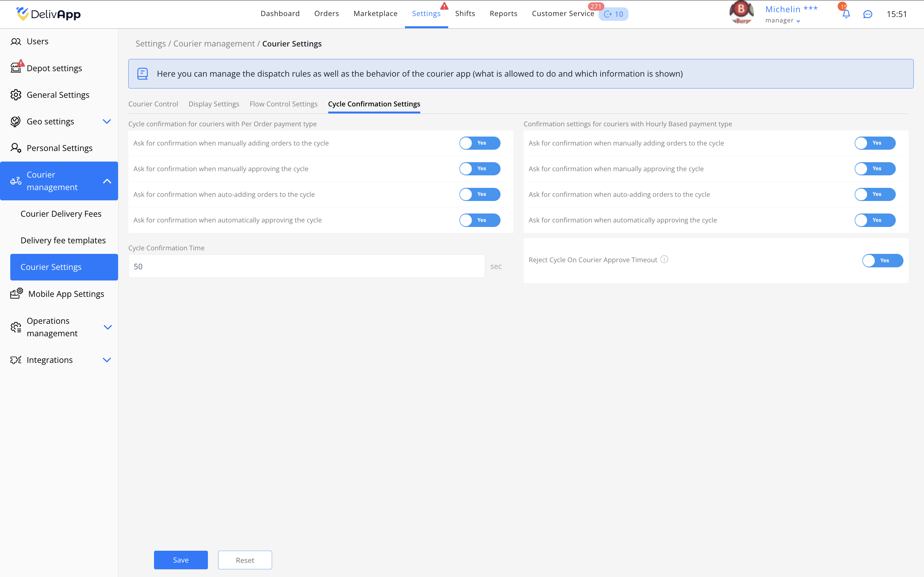Open the chat messages icon
The width and height of the screenshot is (924, 577).
pyautogui.click(x=868, y=14)
